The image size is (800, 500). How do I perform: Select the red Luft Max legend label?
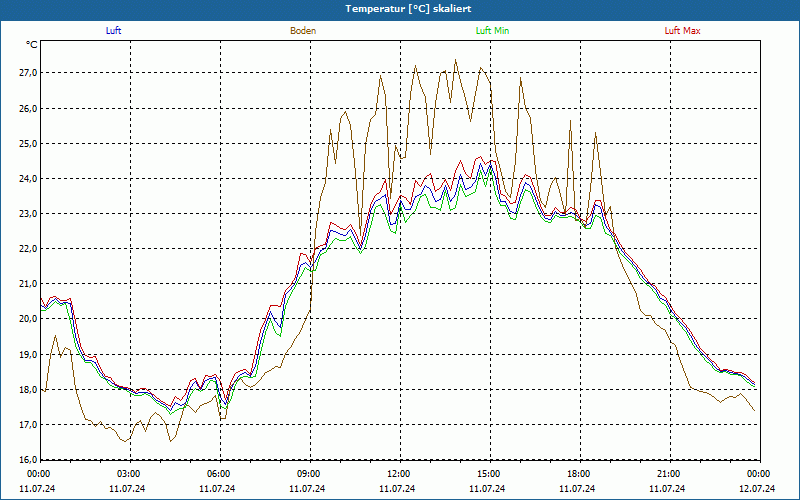682,31
